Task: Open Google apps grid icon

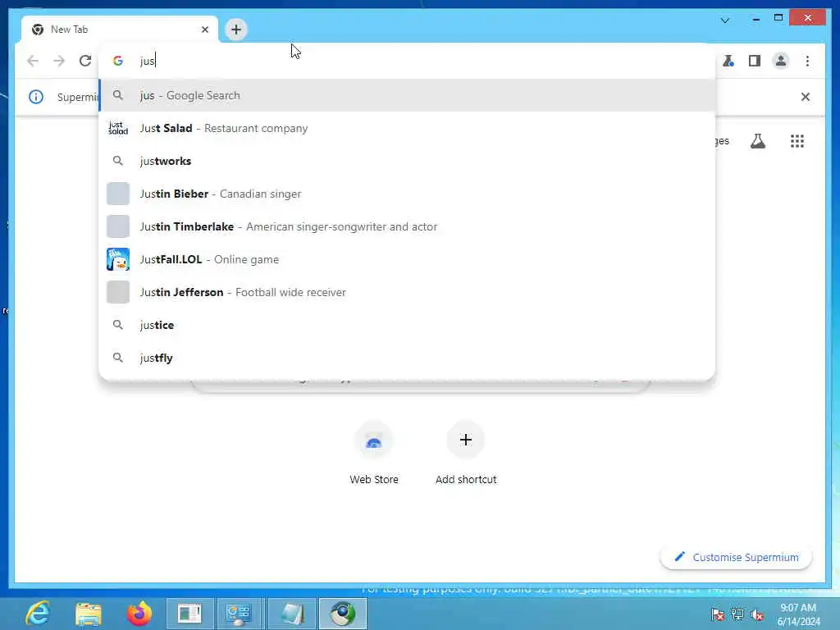Action: 797,141
